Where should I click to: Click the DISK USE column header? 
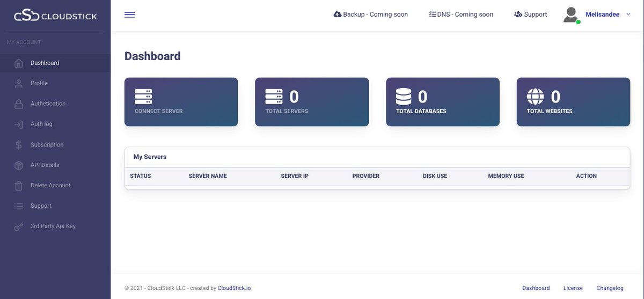(x=435, y=176)
